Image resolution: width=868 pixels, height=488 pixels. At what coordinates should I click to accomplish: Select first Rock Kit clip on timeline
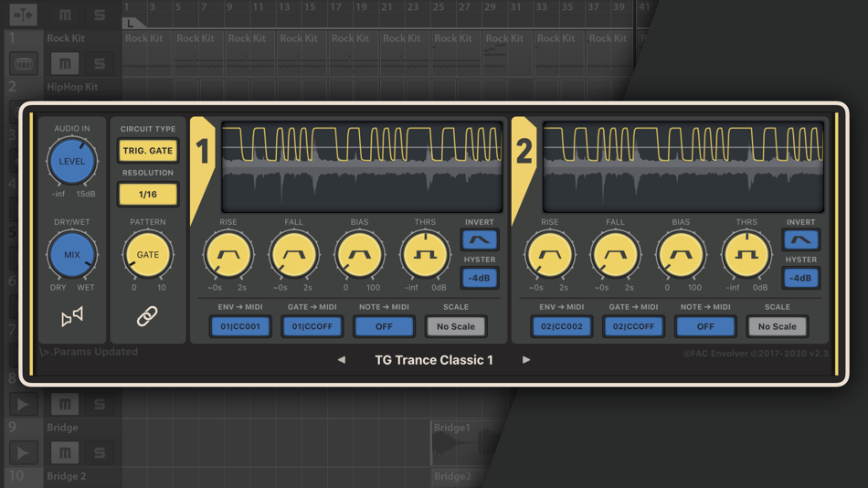click(147, 54)
